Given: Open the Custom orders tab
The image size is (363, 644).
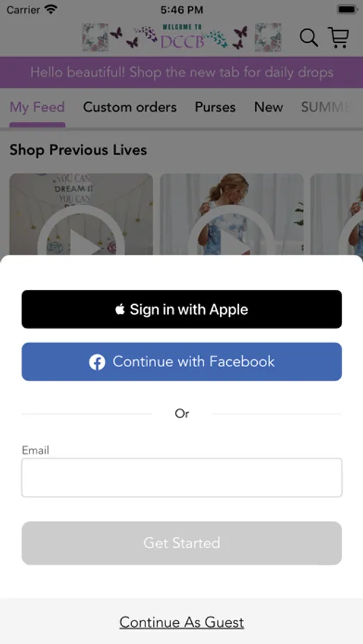Looking at the screenshot, I should pos(130,107).
